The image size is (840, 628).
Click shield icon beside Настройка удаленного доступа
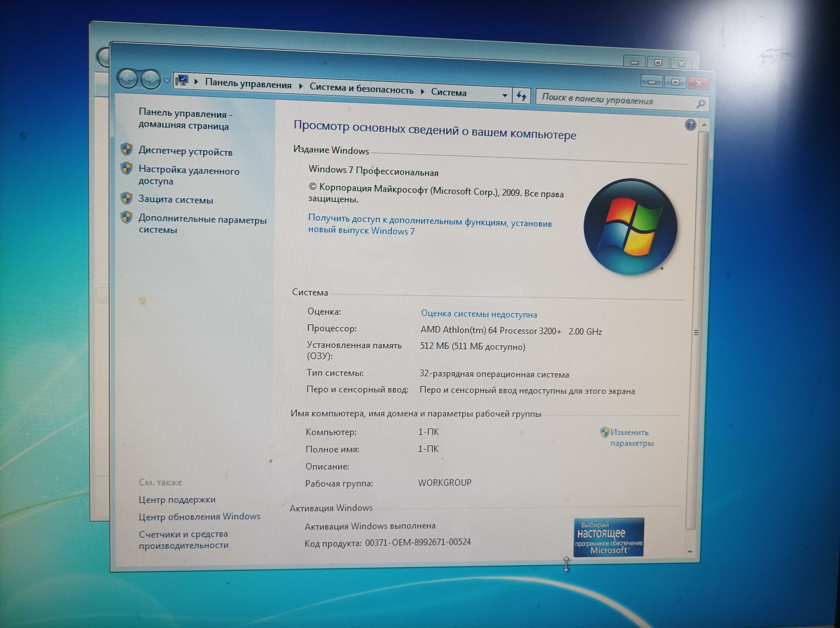pos(126,168)
